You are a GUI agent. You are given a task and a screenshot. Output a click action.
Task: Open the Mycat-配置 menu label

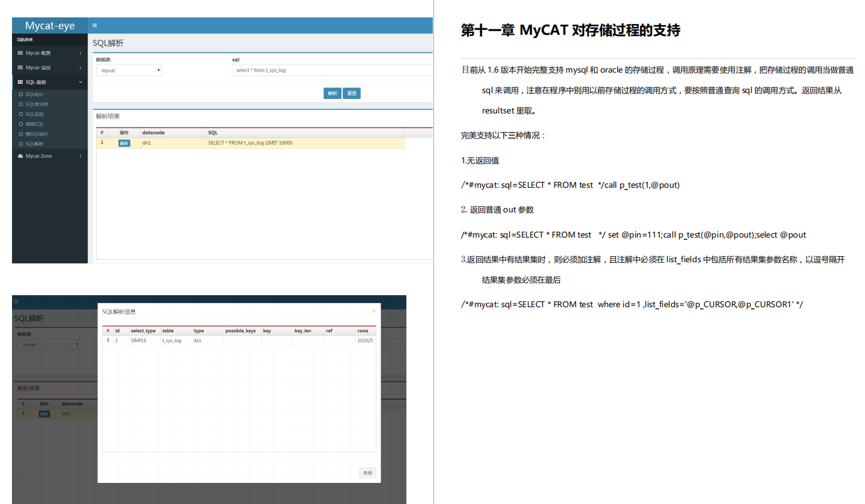coord(38,53)
